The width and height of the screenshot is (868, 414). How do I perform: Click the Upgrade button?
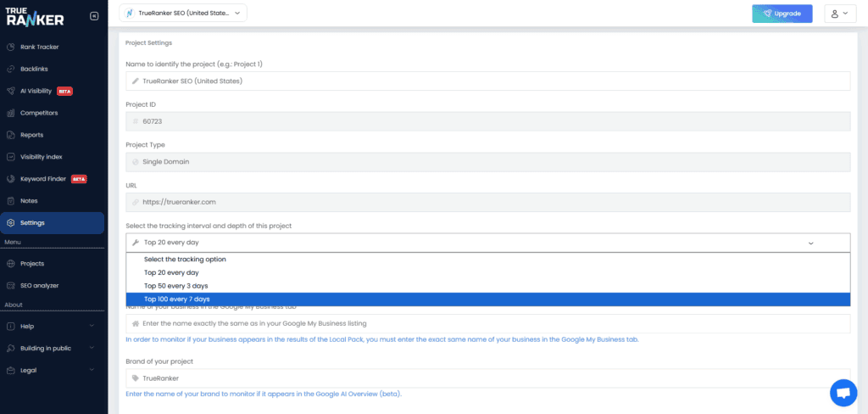point(782,14)
